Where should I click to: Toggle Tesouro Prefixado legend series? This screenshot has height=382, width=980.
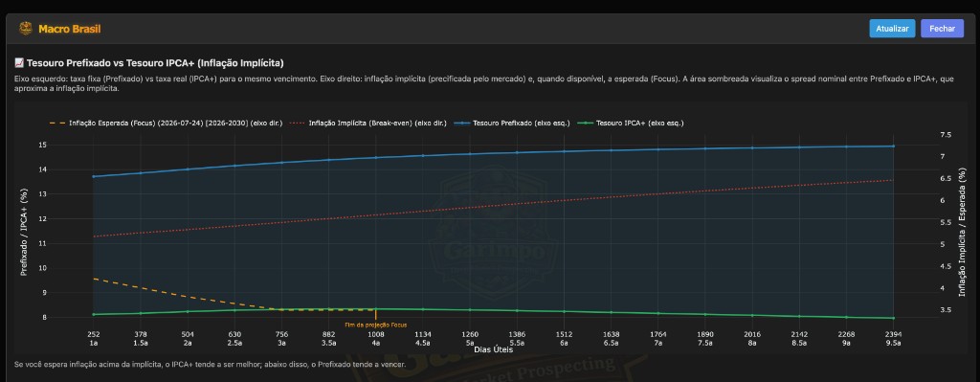pyautogui.click(x=513, y=124)
